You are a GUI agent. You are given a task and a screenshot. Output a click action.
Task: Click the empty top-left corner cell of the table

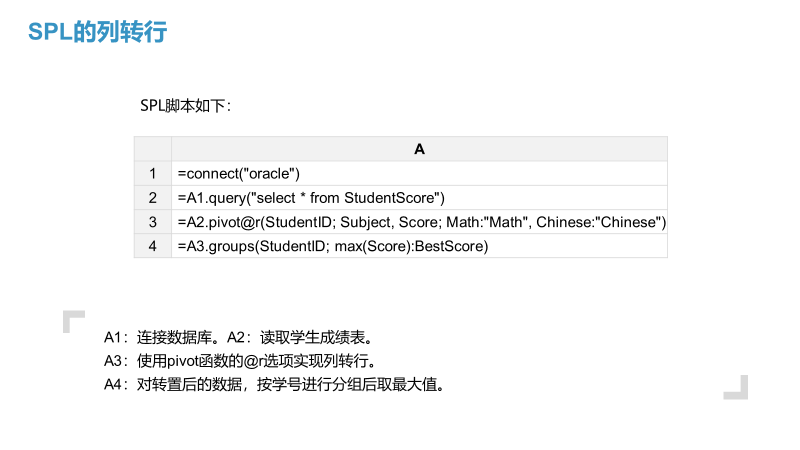click(152, 149)
